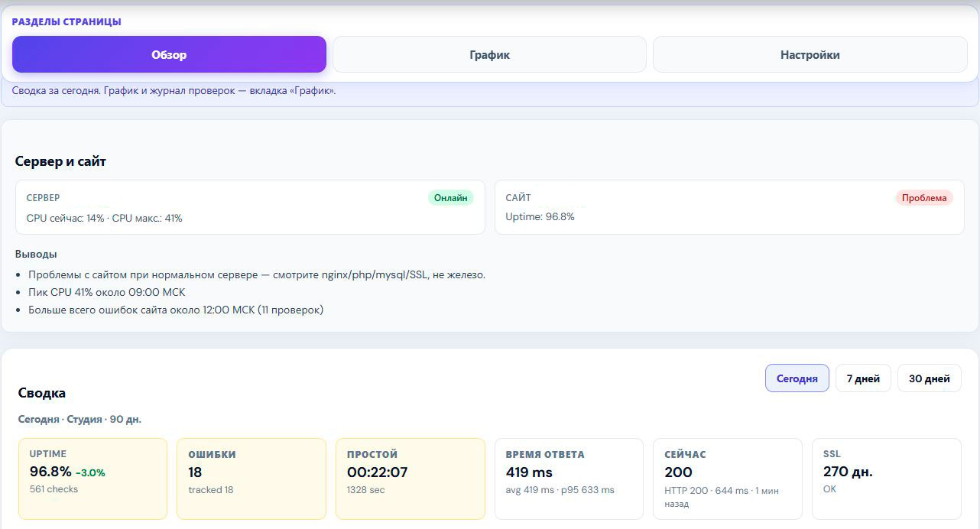Click the 1328 sec text

click(365, 490)
